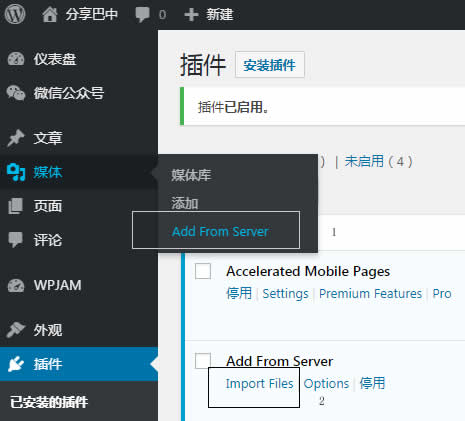Open the Premium Features link

(370, 294)
